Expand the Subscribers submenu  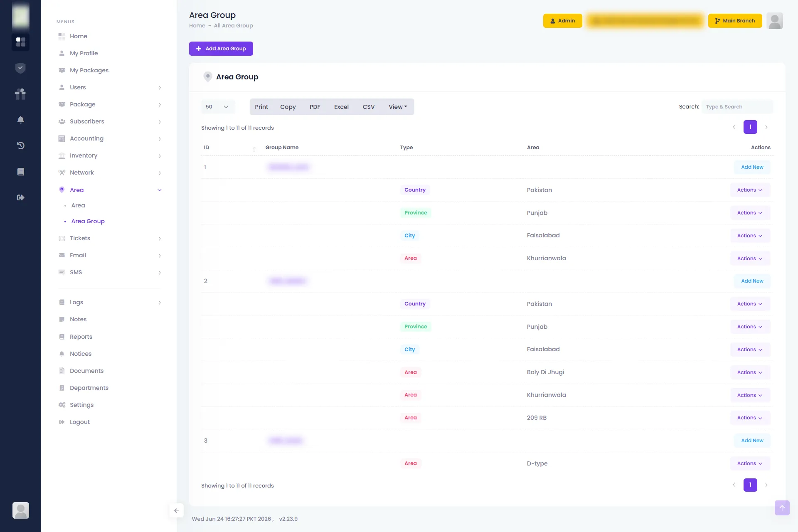[160, 121]
